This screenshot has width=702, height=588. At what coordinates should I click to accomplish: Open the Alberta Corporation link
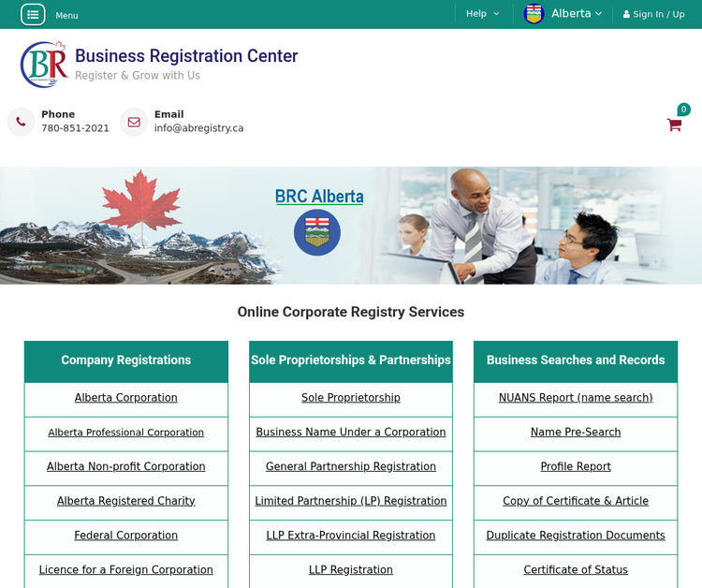click(x=126, y=398)
